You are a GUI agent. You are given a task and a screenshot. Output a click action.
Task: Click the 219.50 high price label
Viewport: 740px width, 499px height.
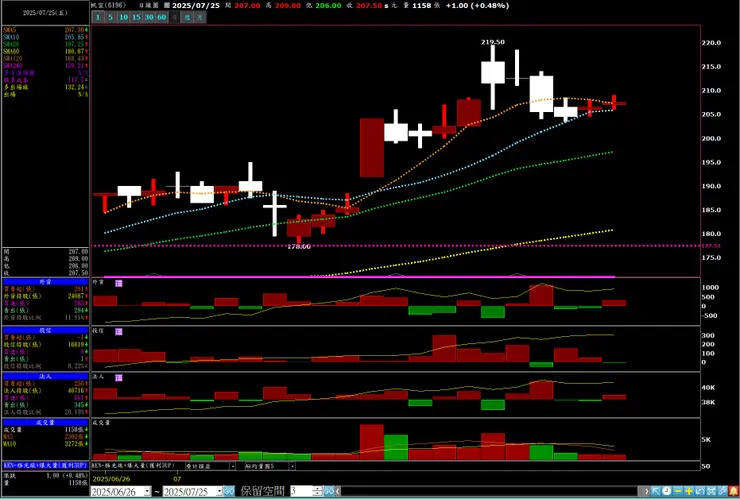coord(493,42)
